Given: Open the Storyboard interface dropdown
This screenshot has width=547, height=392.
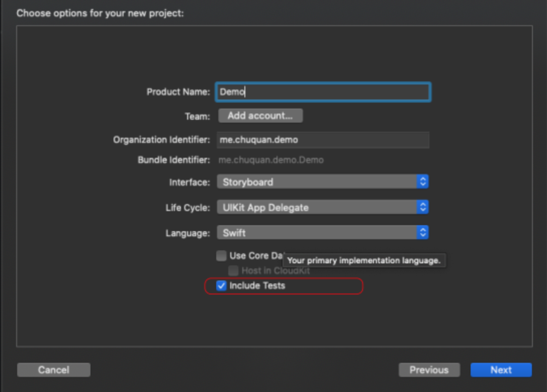Looking at the screenshot, I should (x=317, y=182).
